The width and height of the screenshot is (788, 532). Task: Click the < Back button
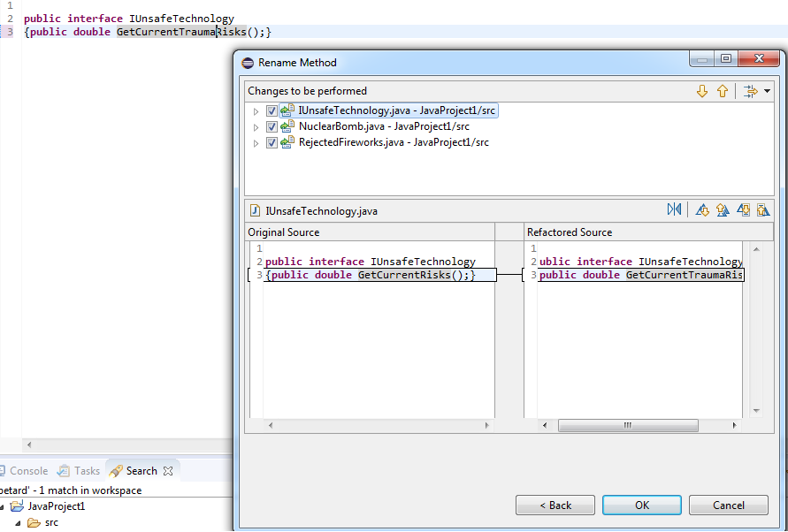pyautogui.click(x=555, y=505)
